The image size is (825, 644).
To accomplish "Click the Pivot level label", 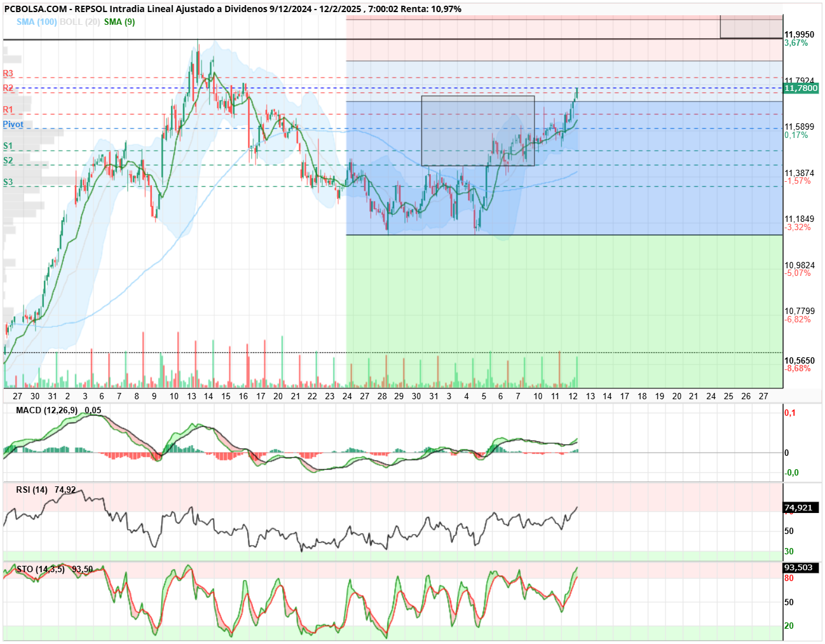I will (13, 125).
